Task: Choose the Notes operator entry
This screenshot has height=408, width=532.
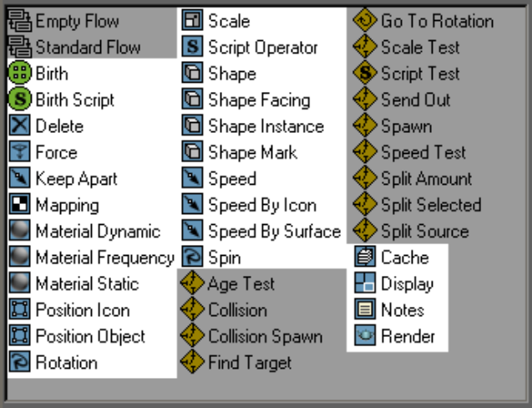Action: tap(403, 310)
